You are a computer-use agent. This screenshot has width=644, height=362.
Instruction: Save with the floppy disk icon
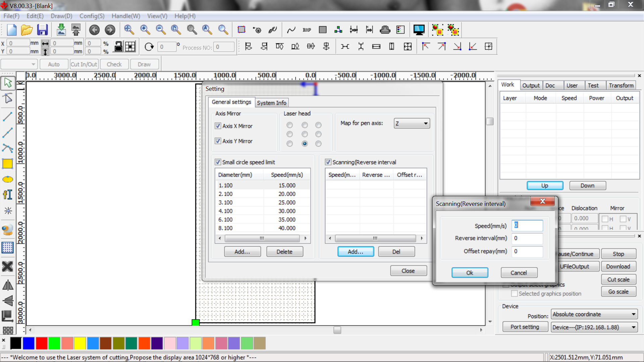(x=42, y=30)
